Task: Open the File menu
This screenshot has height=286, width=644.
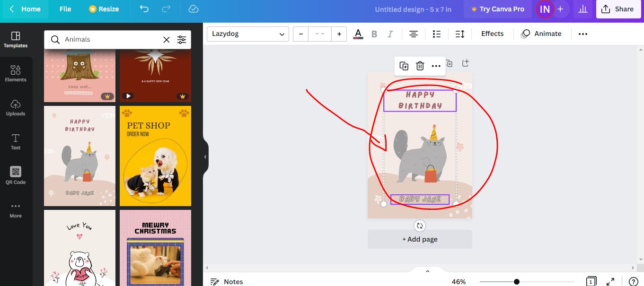Action: pos(65,9)
